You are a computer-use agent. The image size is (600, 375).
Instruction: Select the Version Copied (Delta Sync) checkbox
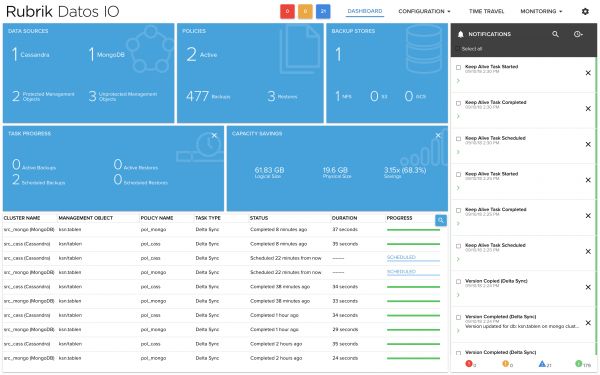[458, 282]
